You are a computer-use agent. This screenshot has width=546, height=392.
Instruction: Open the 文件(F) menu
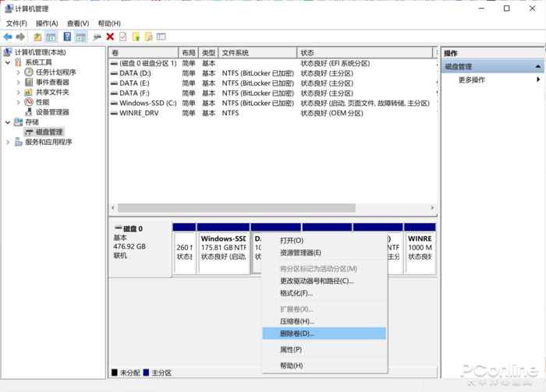(16, 23)
